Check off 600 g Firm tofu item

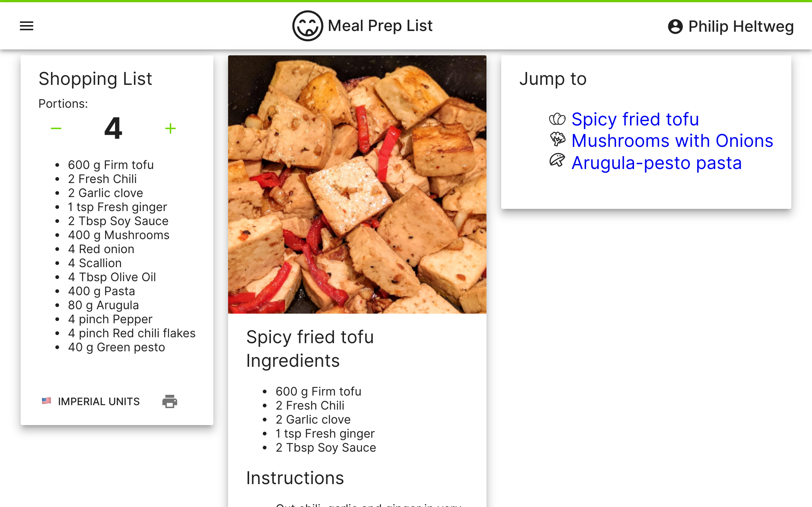(111, 165)
